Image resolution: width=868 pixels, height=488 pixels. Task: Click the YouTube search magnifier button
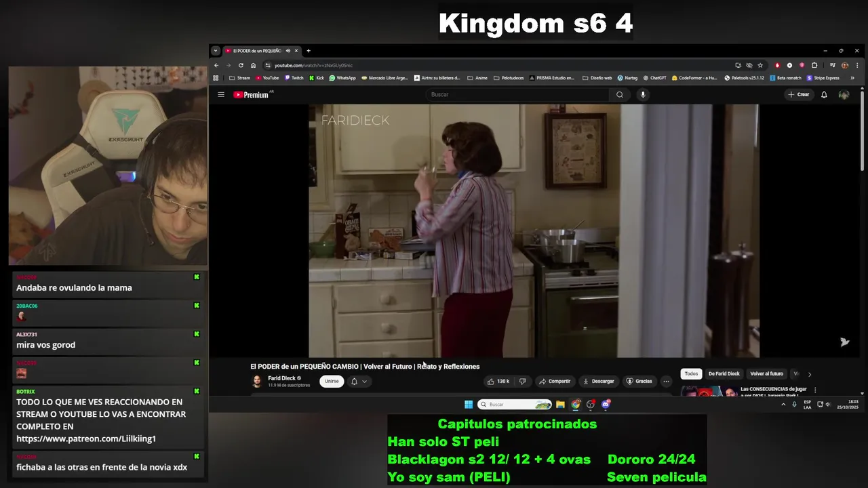619,95
